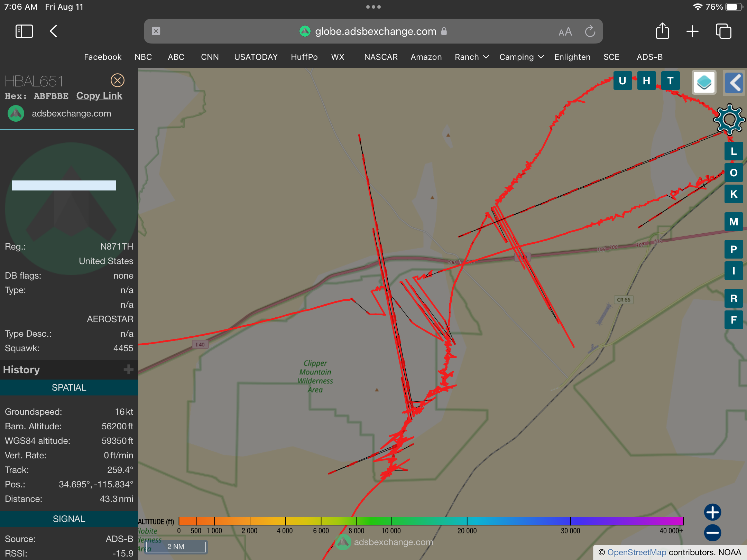Viewport: 747px width, 560px height.
Task: Click the Copy Link link
Action: pyautogui.click(x=99, y=96)
